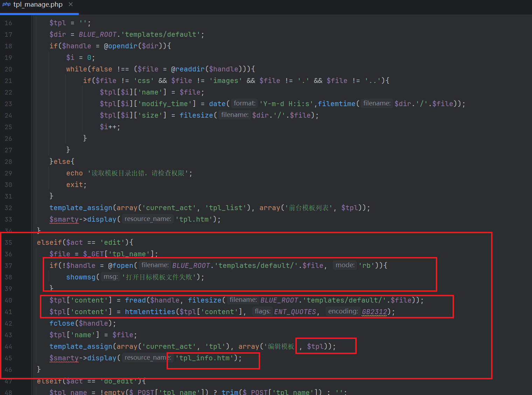Click the 'tpl_name' key on line 36
The width and height of the screenshot is (532, 395).
pyautogui.click(x=129, y=254)
